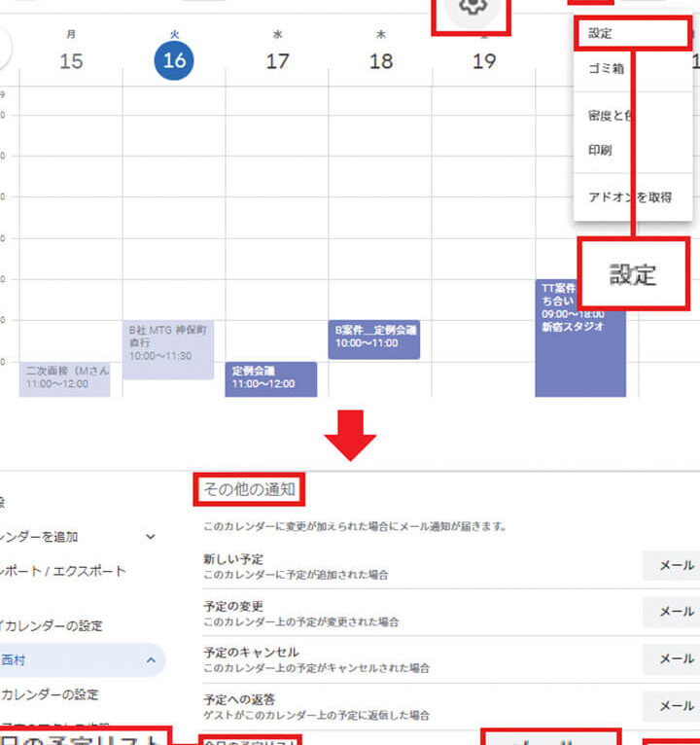The image size is (700, 745).
Task: Change 予定のキャンセル notification dropdown
Action: coord(673,658)
